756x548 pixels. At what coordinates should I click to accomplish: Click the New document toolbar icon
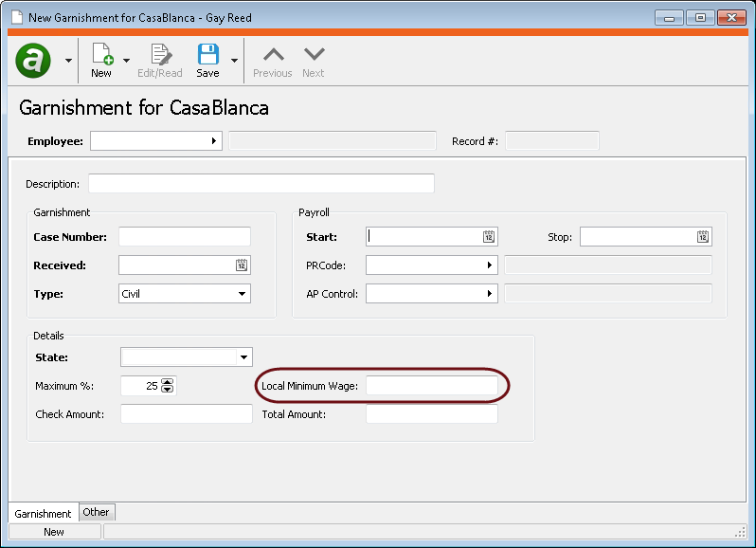point(101,55)
